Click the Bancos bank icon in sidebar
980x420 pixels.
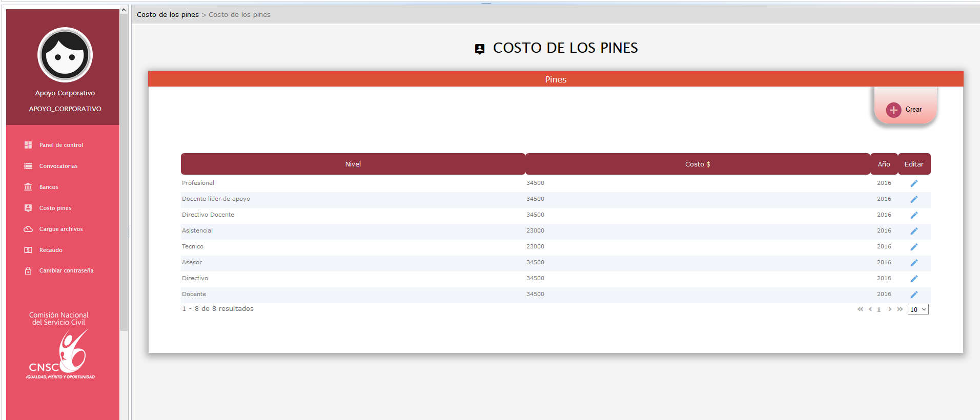[x=28, y=187]
